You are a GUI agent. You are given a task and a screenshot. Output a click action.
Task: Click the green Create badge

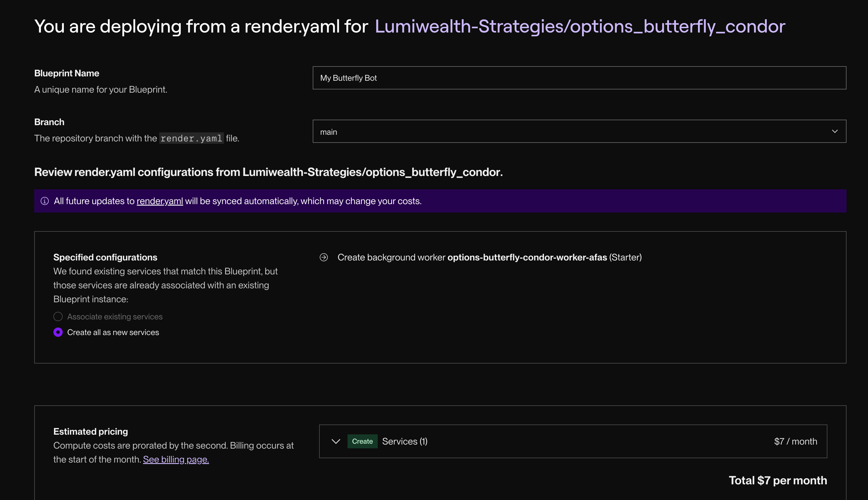click(362, 441)
